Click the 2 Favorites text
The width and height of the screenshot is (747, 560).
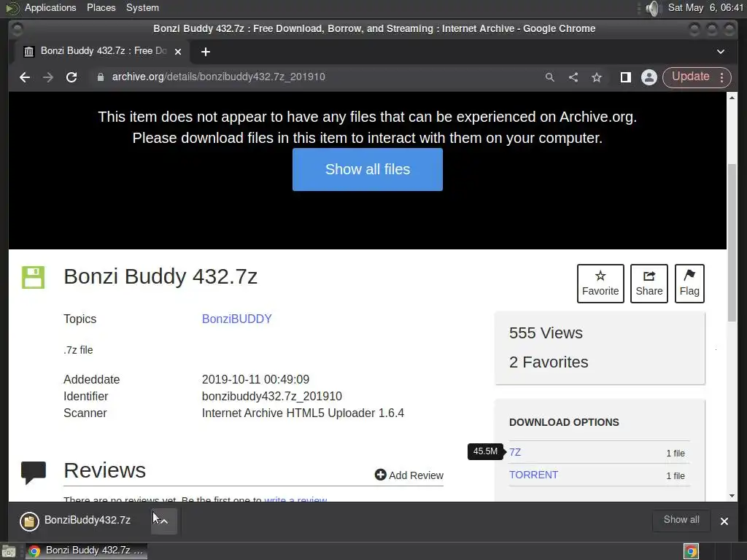(549, 362)
